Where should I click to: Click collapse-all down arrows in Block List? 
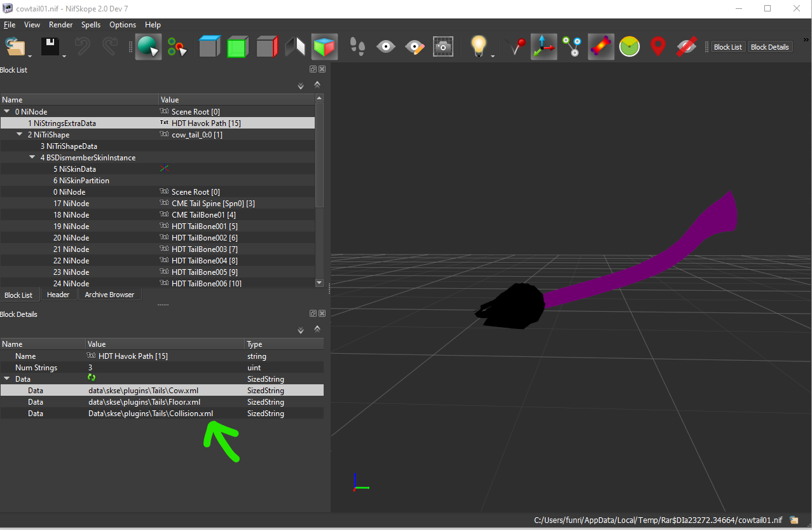pyautogui.click(x=301, y=86)
